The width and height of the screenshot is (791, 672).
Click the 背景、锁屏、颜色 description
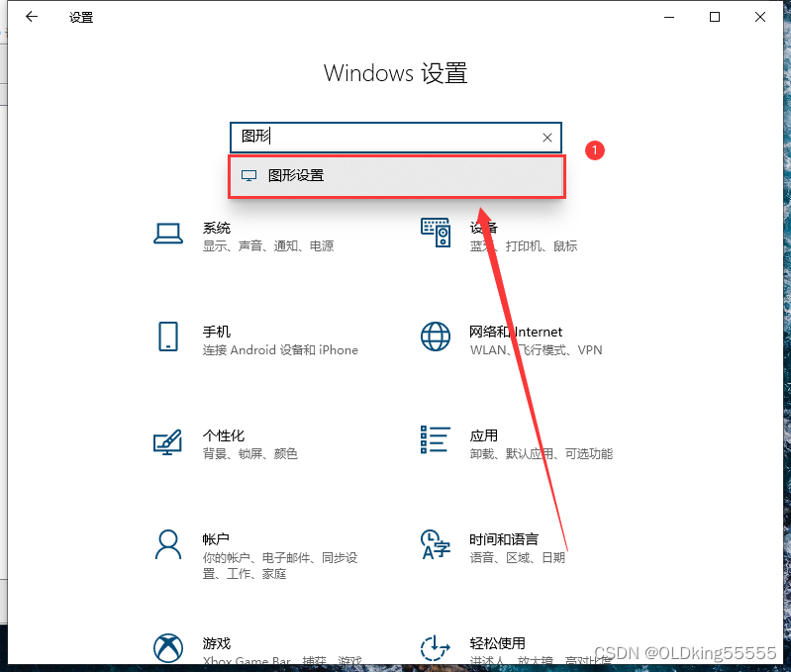point(250,453)
